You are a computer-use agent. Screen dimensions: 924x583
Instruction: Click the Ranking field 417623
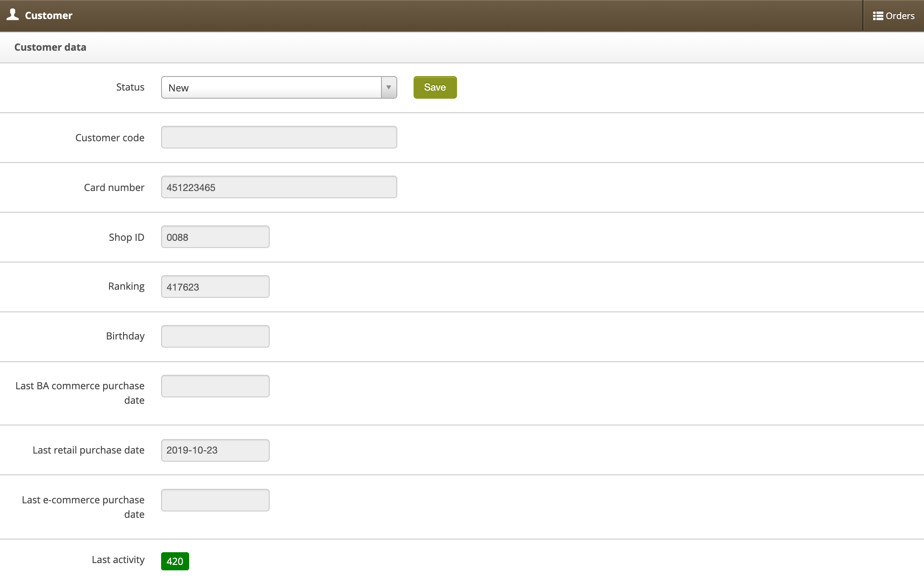tap(215, 287)
